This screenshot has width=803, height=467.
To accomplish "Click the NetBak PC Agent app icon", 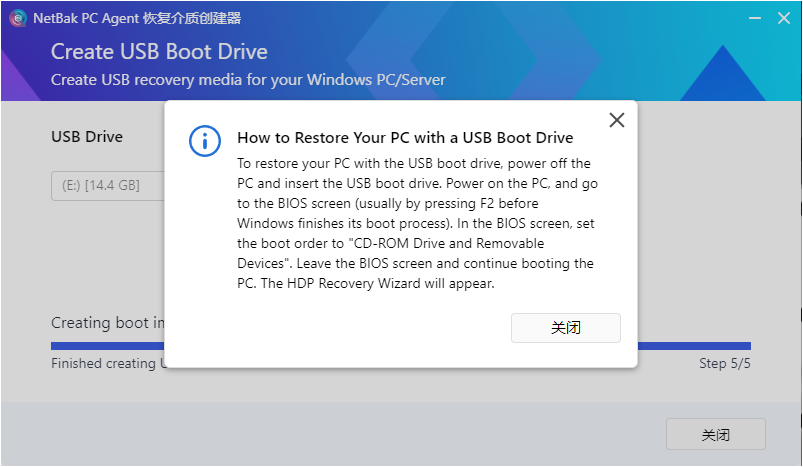I will [18, 18].
